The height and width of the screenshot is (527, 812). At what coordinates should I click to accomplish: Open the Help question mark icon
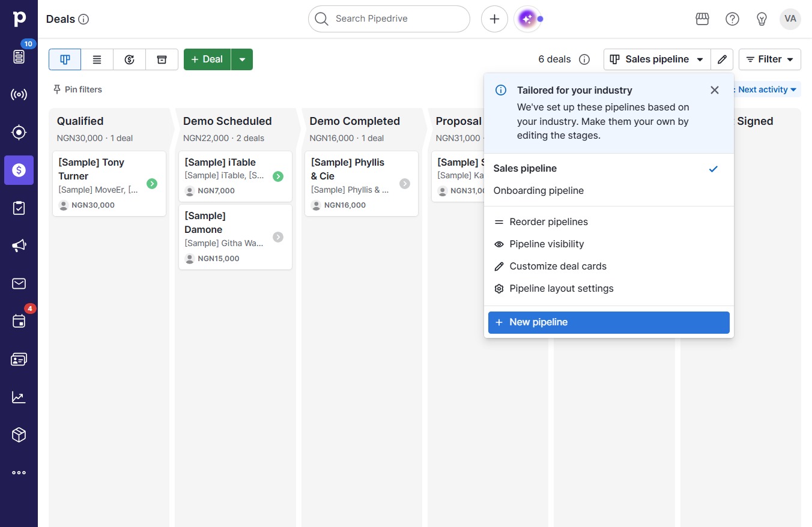pyautogui.click(x=732, y=19)
